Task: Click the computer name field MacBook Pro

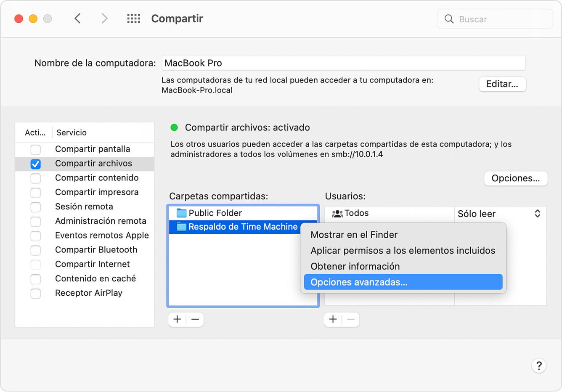Action: click(x=344, y=63)
